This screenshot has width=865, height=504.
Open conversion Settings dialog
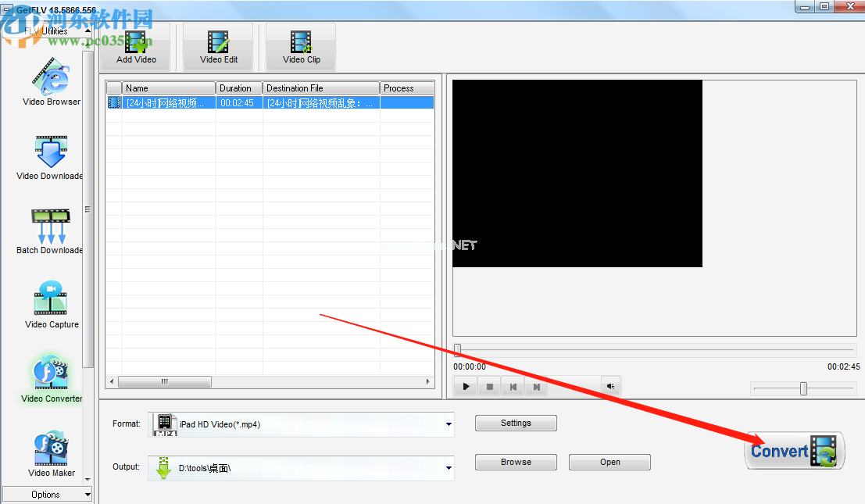click(x=516, y=423)
